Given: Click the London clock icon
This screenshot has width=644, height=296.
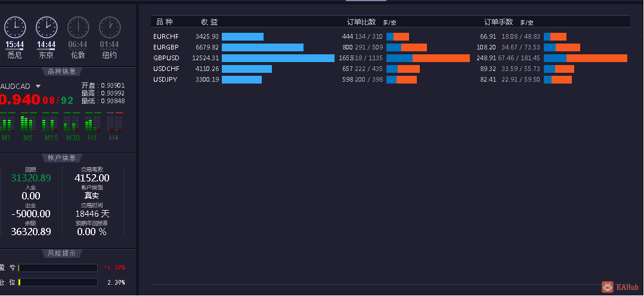Looking at the screenshot, I should pos(78,27).
